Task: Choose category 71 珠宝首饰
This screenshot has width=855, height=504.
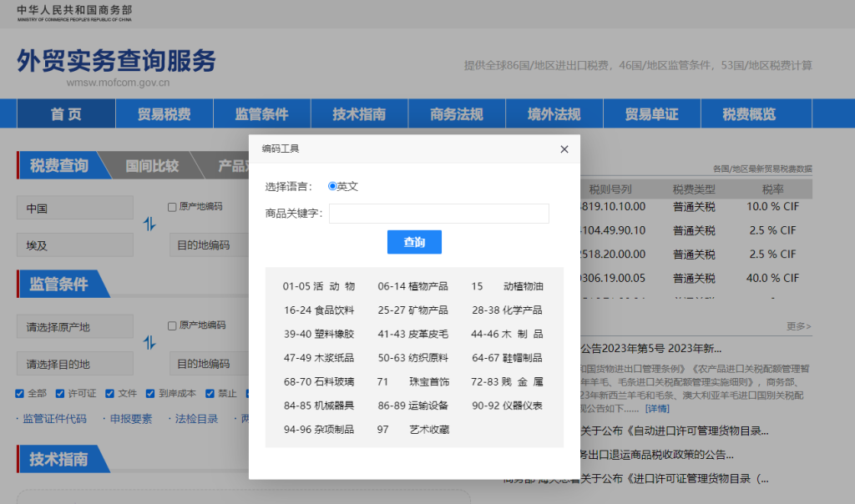Action: pos(412,382)
